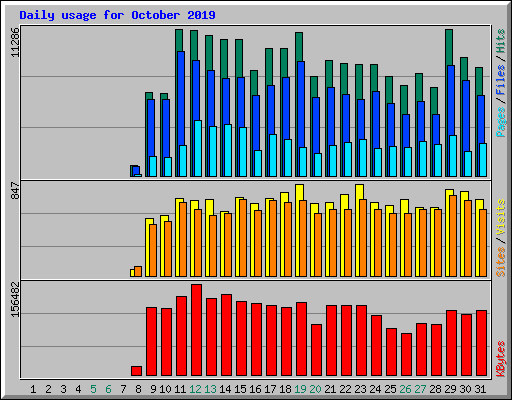Select the orange Sites bar for day 9
512x400 pixels.
pyautogui.click(x=153, y=251)
